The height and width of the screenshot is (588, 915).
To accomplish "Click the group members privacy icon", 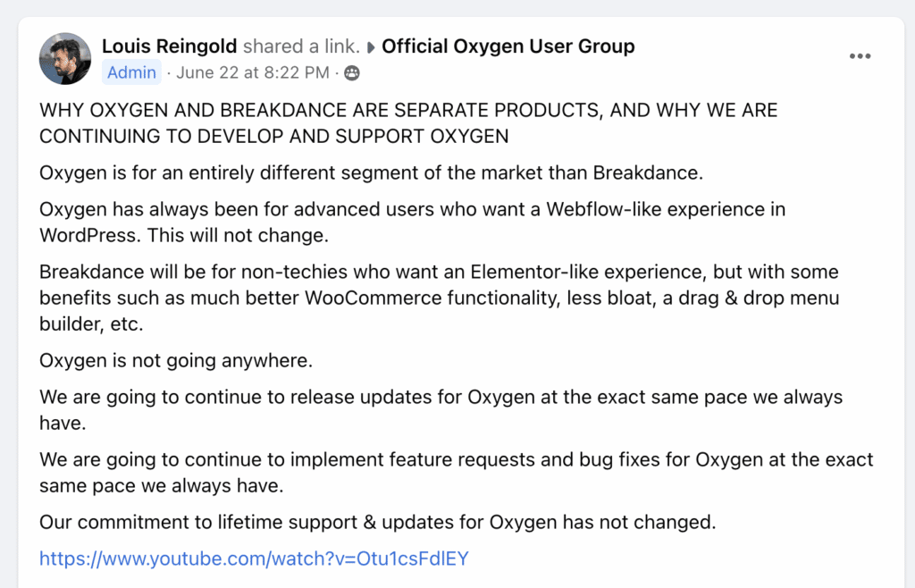I will [352, 73].
